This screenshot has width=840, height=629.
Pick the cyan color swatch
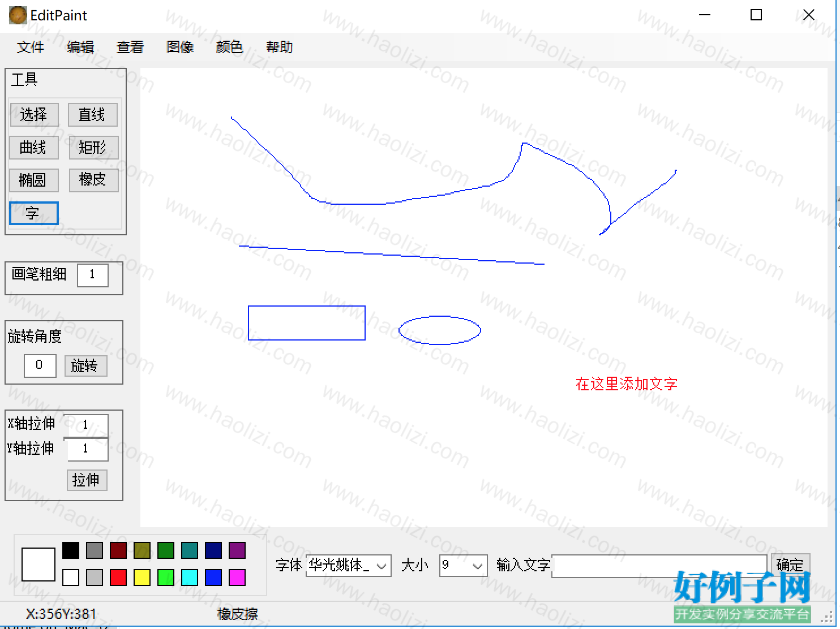point(190,578)
